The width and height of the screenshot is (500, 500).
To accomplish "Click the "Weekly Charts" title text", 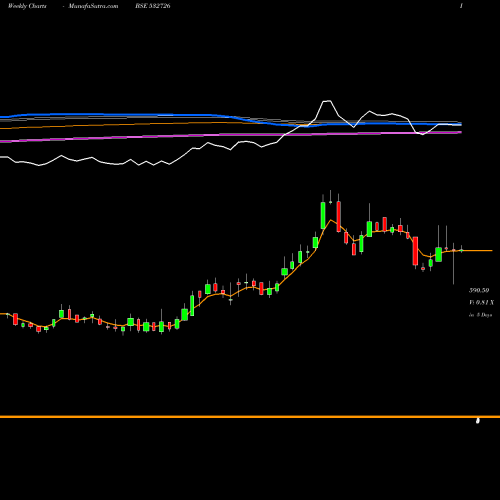I will 27,6.
